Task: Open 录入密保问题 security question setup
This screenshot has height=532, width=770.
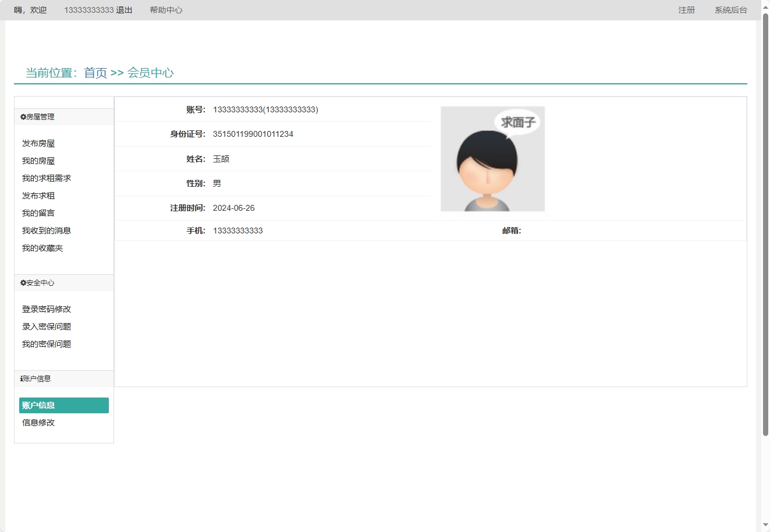Action: tap(45, 327)
